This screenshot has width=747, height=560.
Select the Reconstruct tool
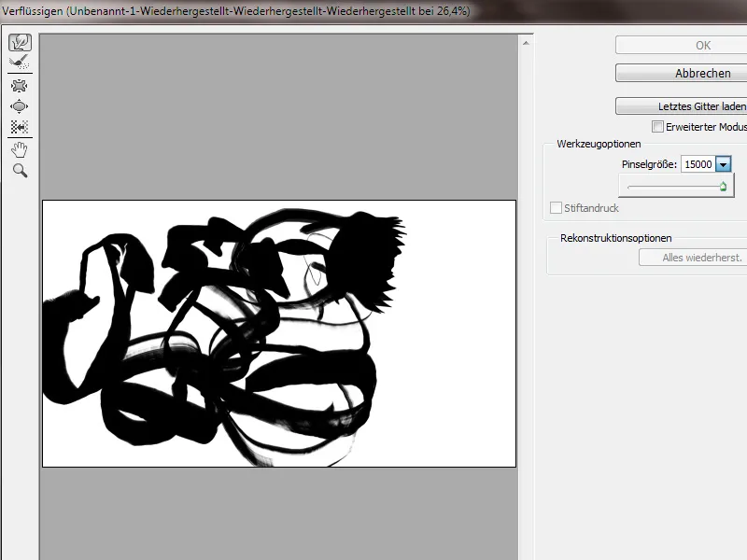coord(20,63)
